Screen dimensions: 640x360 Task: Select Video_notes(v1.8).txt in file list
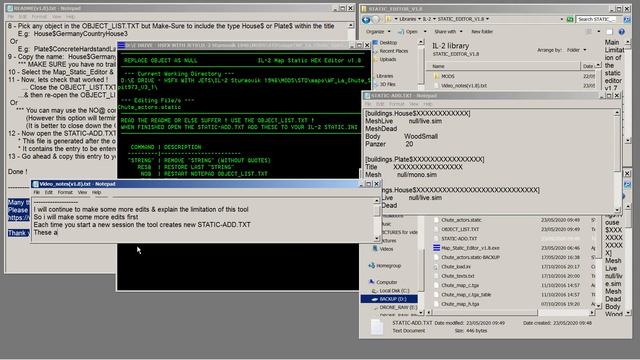(x=464, y=86)
